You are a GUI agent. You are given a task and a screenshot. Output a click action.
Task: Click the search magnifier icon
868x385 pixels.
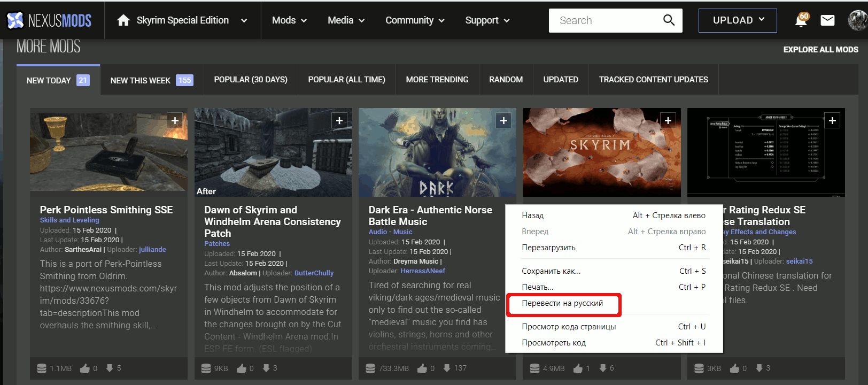coord(669,20)
